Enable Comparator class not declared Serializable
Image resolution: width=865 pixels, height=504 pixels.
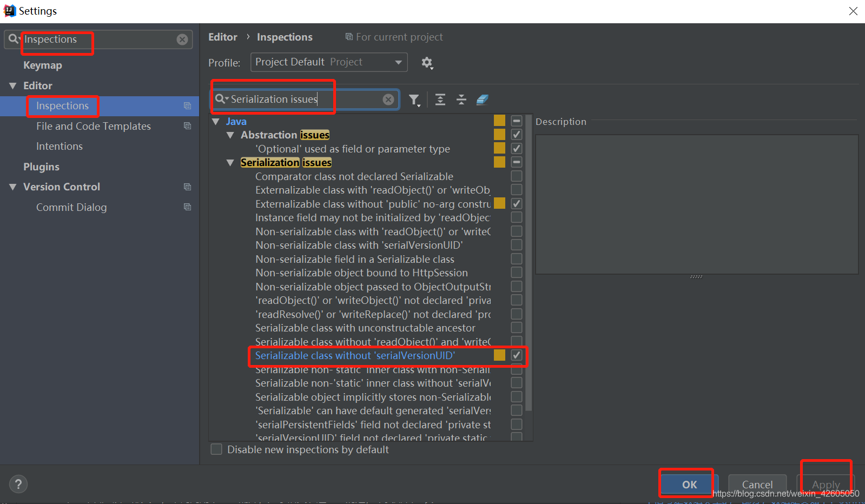517,176
